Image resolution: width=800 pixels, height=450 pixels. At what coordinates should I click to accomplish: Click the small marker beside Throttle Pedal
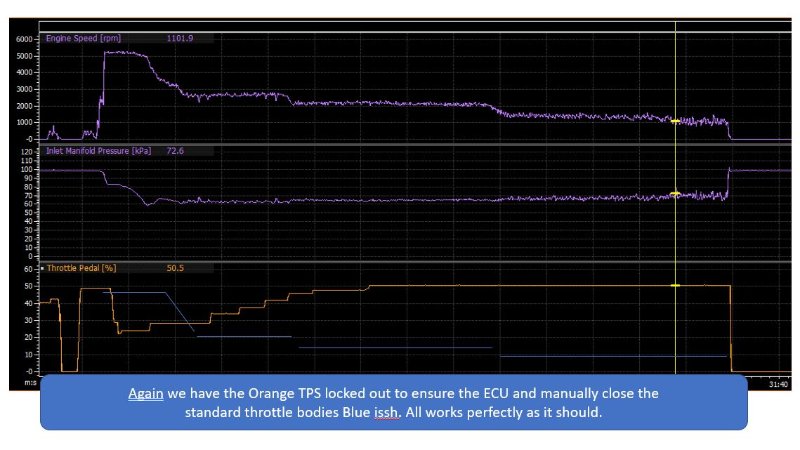click(x=42, y=268)
